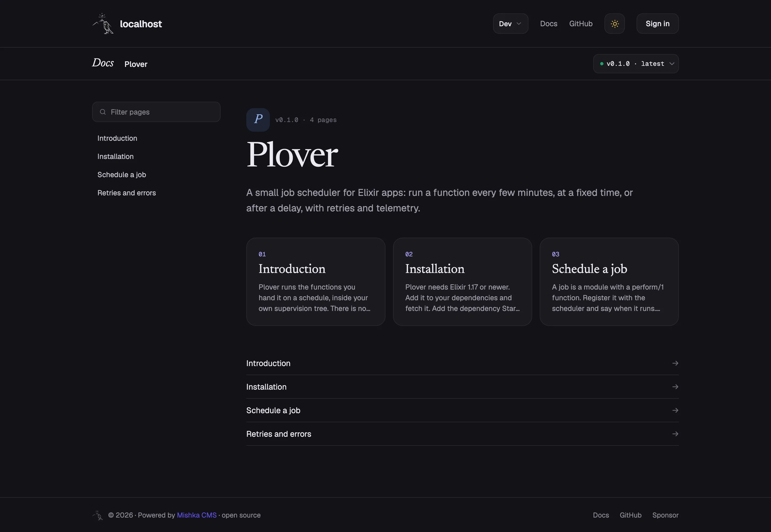
Task: Click the search magnifier icon in filter
Action: coord(103,112)
